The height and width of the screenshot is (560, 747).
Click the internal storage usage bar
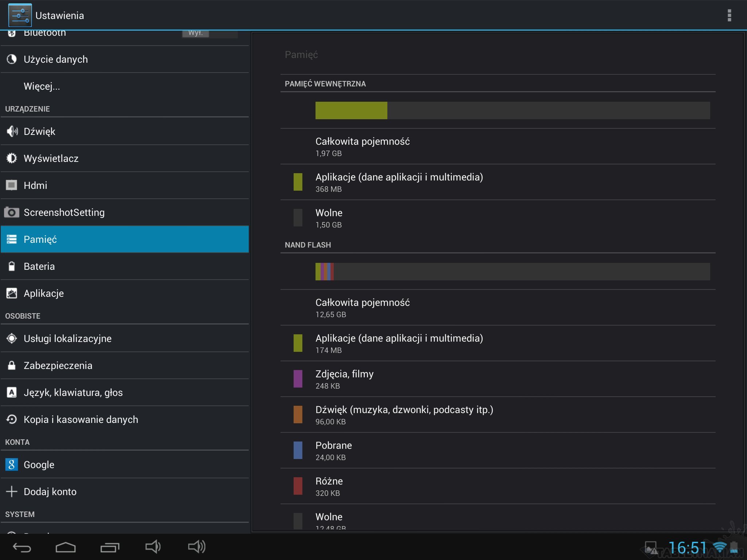coord(512,110)
